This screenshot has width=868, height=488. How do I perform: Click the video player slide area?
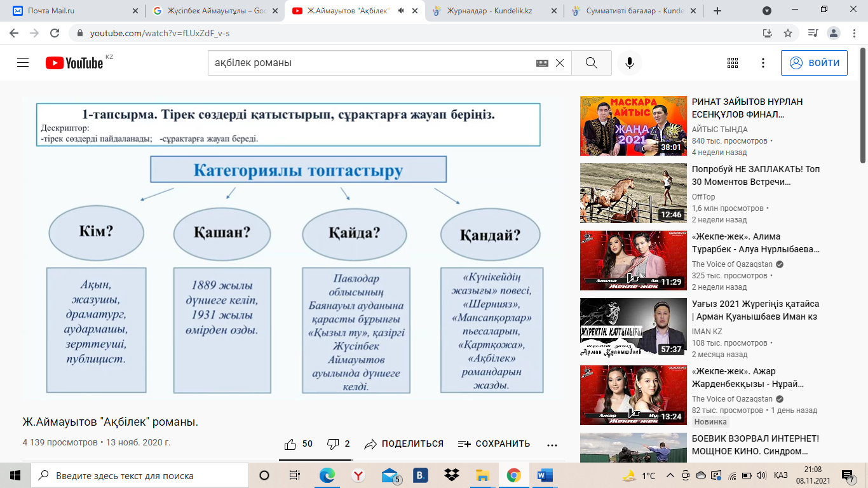pyautogui.click(x=294, y=247)
